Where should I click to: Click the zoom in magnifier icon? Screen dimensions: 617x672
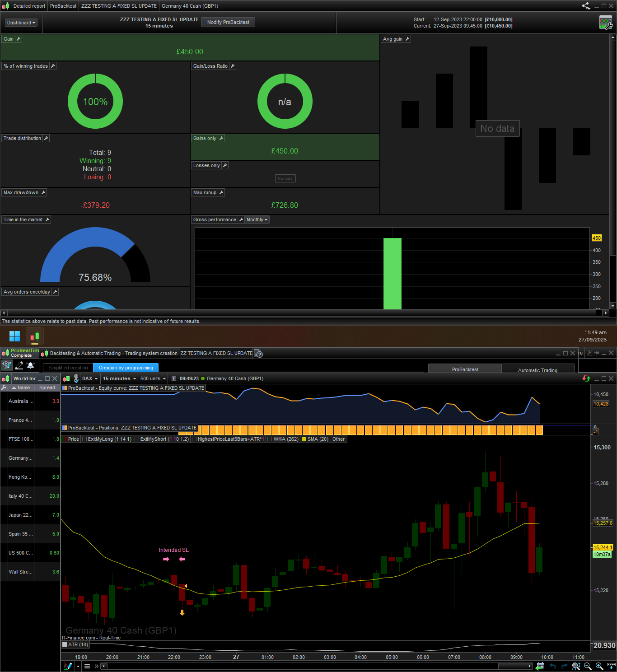pos(599,666)
